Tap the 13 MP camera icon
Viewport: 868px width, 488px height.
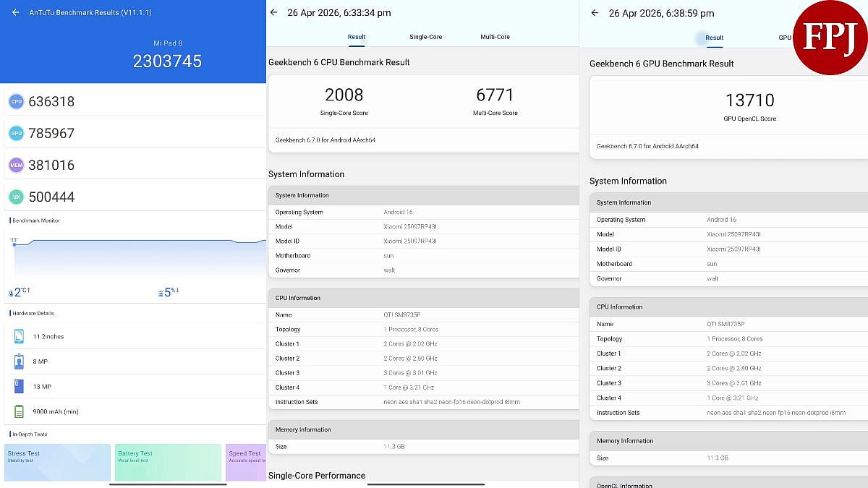19,386
